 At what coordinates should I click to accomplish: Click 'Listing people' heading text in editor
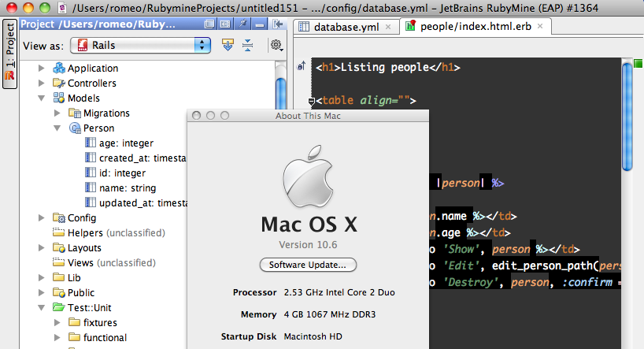tap(385, 67)
